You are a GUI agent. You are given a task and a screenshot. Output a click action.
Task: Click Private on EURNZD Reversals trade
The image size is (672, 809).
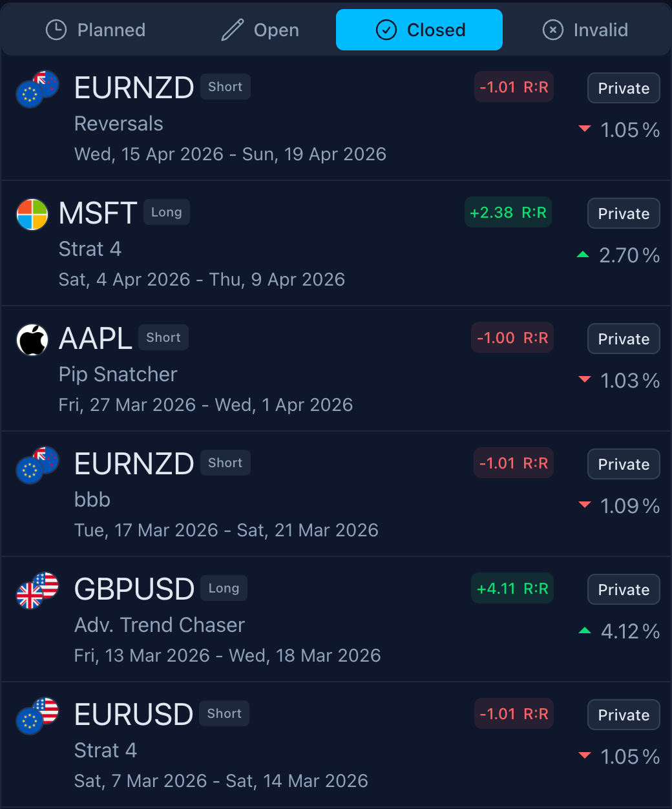click(624, 88)
